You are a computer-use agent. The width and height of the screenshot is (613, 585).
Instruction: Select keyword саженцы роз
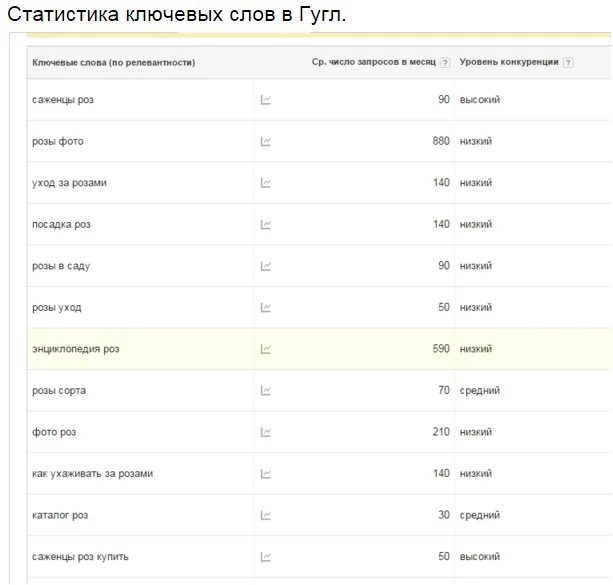tap(63, 100)
